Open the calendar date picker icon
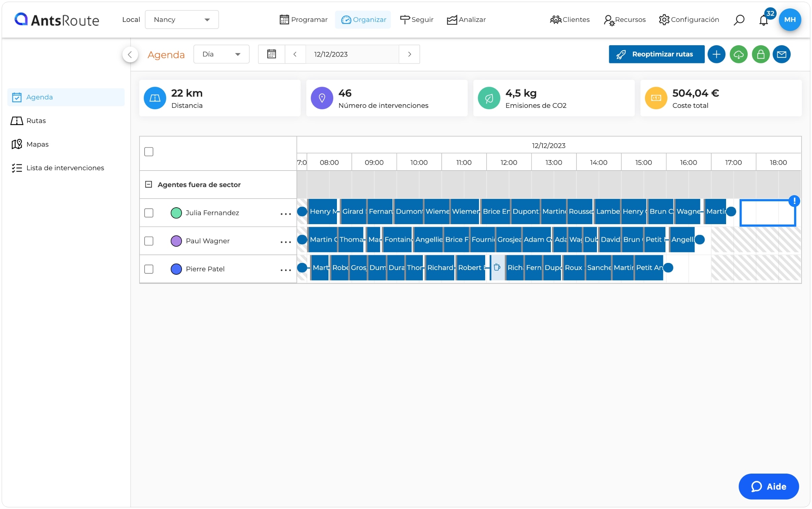Screen dimensions: 812x509 [x=272, y=54]
